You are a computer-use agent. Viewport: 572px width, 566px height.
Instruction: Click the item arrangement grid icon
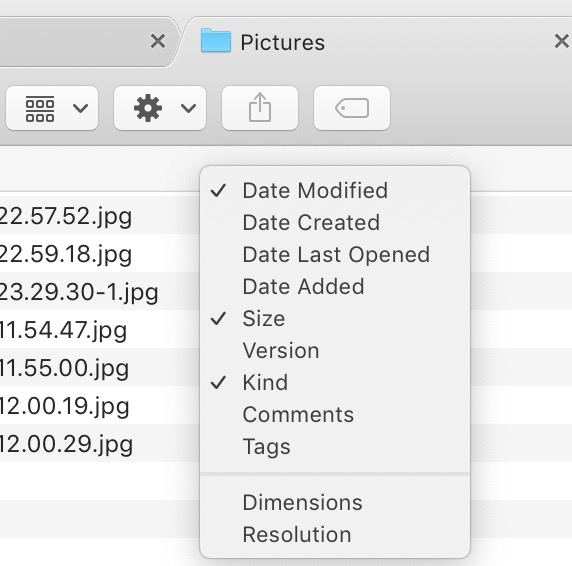click(40, 108)
